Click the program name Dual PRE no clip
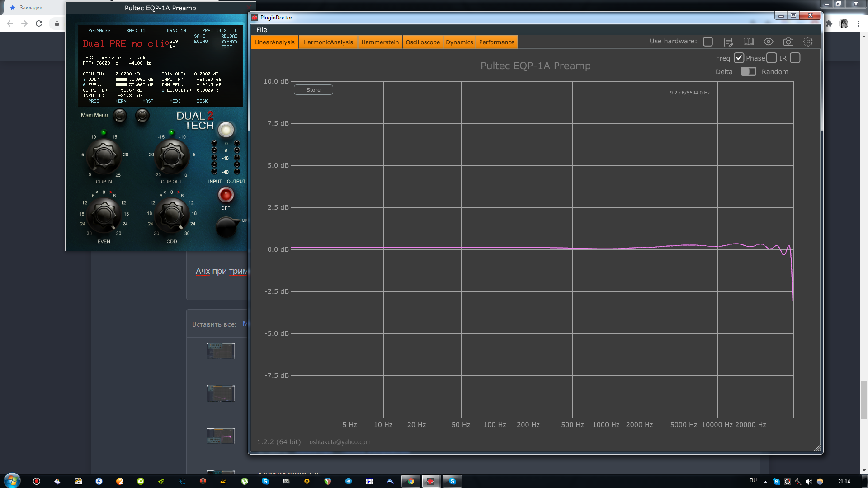The image size is (868, 488). 126,44
